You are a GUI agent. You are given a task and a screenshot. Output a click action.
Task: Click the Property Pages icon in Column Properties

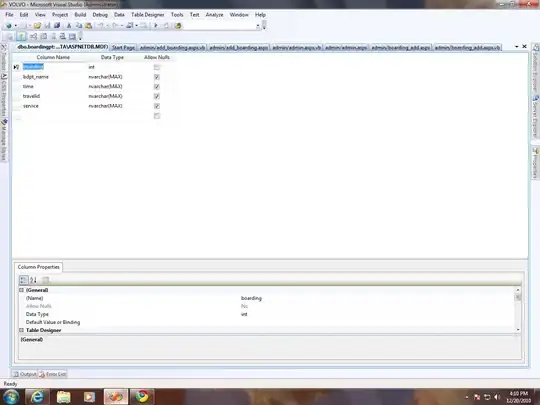pyautogui.click(x=45, y=280)
